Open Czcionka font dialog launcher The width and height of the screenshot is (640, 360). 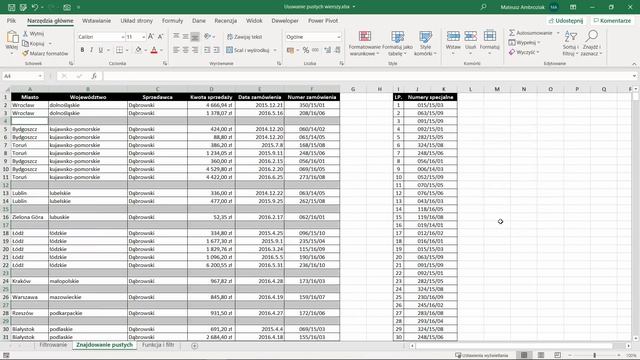point(165,64)
